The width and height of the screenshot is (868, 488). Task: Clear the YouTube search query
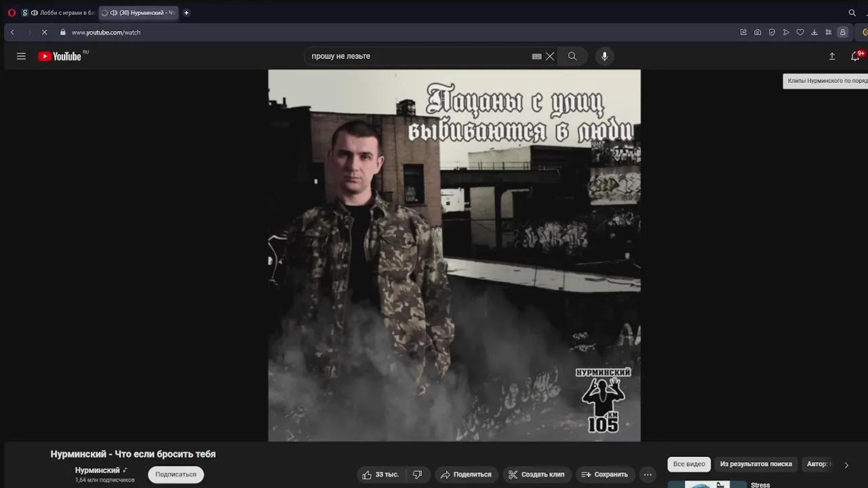550,56
